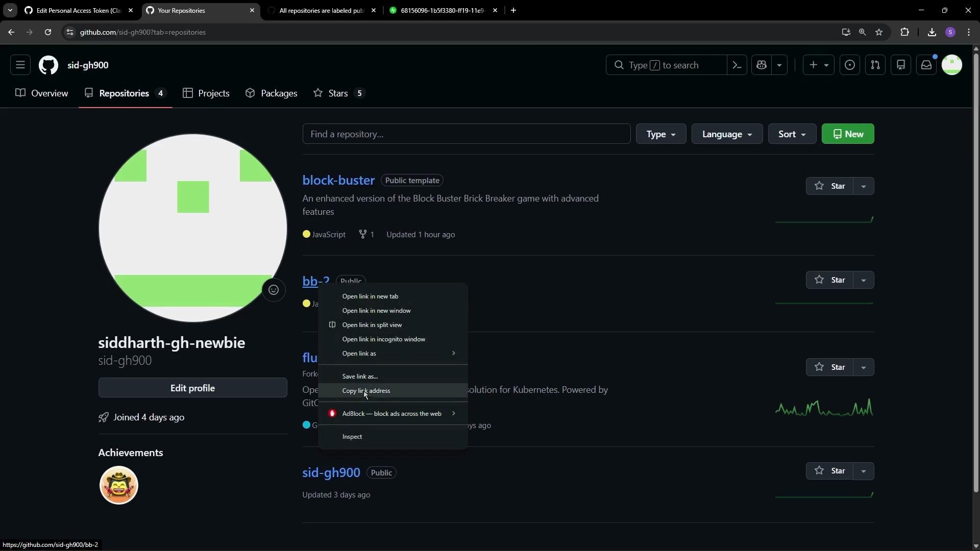Expand the Language filter dropdown
980x551 pixels.
(x=727, y=134)
